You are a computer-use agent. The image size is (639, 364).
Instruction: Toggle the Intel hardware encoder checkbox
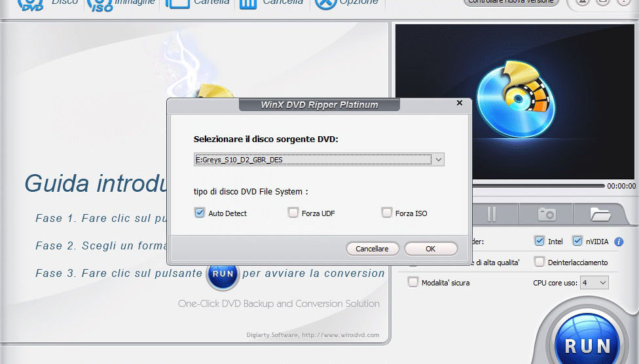click(x=539, y=241)
